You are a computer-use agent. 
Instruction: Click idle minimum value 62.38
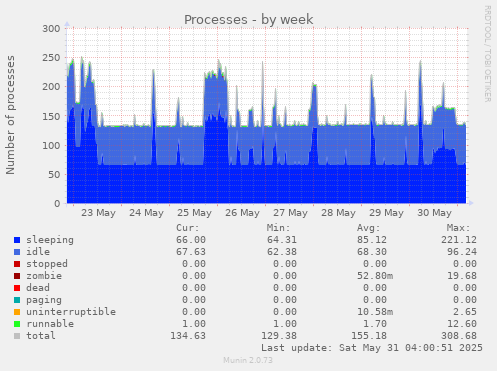(x=282, y=252)
